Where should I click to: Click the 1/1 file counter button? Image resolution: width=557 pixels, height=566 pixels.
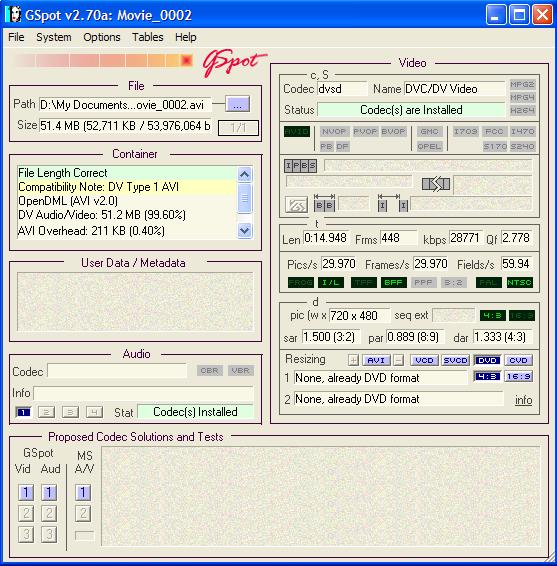click(x=238, y=128)
